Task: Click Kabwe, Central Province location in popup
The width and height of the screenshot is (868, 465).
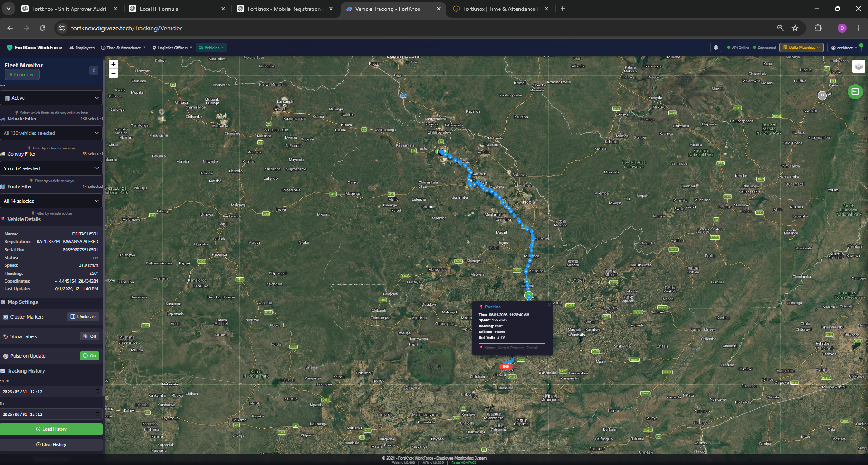Action: (512, 348)
